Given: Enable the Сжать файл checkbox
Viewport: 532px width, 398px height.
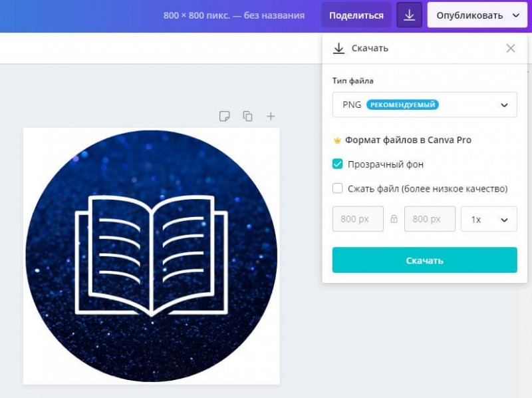Looking at the screenshot, I should [337, 188].
